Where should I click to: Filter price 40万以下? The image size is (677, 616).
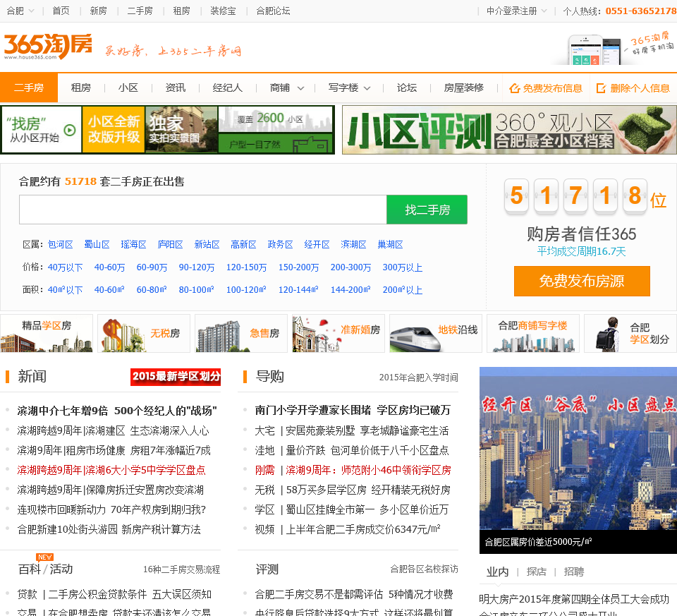pyautogui.click(x=65, y=267)
